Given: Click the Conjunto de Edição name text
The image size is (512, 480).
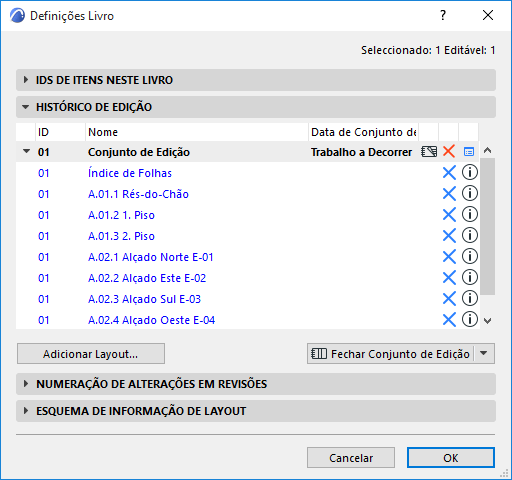Looking at the screenshot, I should point(139,152).
